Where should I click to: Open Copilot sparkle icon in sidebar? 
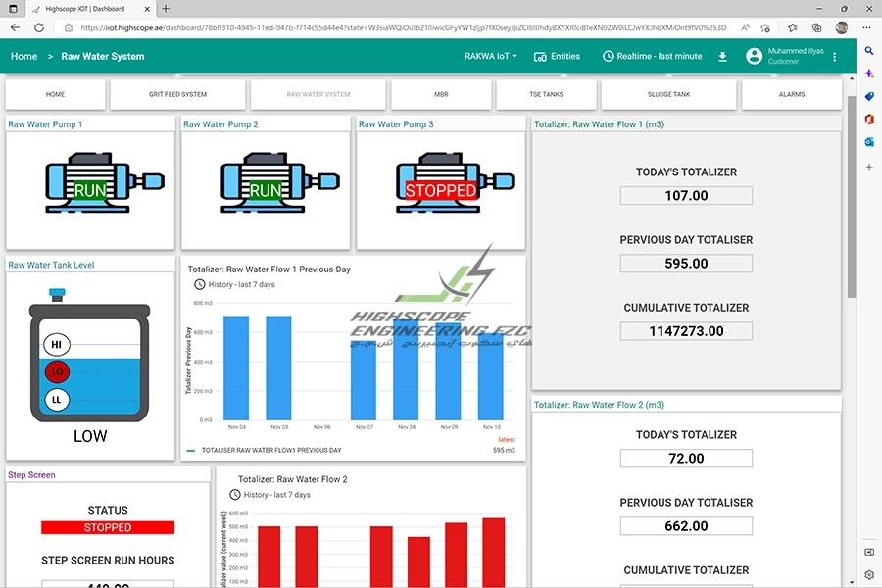click(x=869, y=73)
